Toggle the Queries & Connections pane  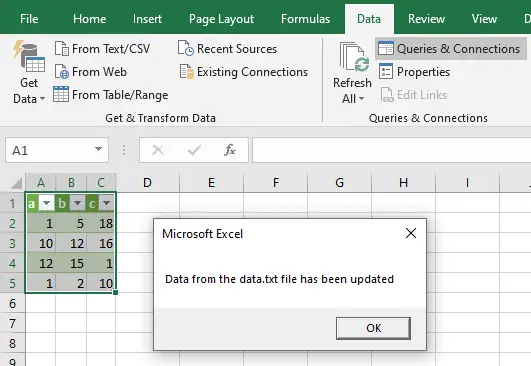pos(450,49)
